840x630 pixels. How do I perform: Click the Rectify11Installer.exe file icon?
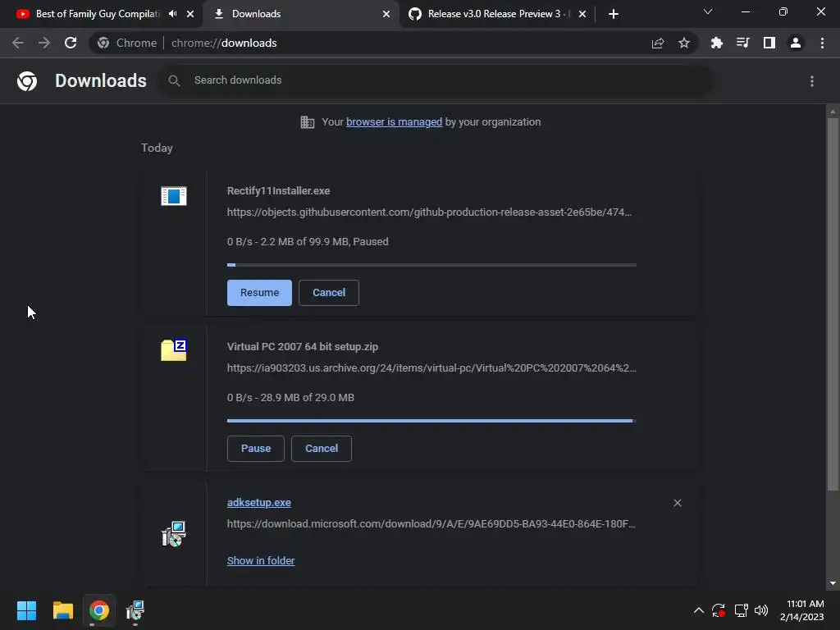tap(174, 196)
